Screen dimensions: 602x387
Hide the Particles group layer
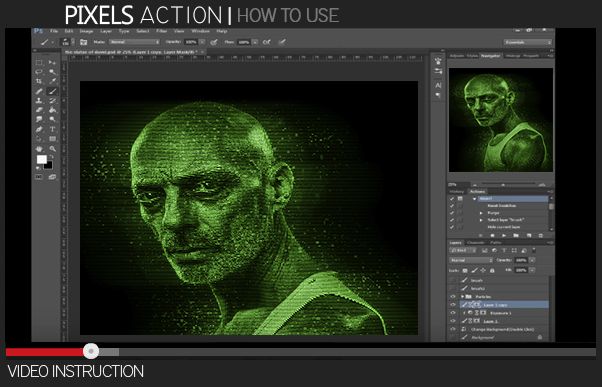point(453,296)
